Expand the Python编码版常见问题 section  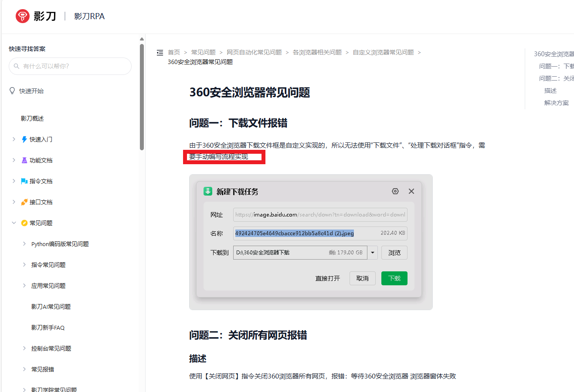24,244
